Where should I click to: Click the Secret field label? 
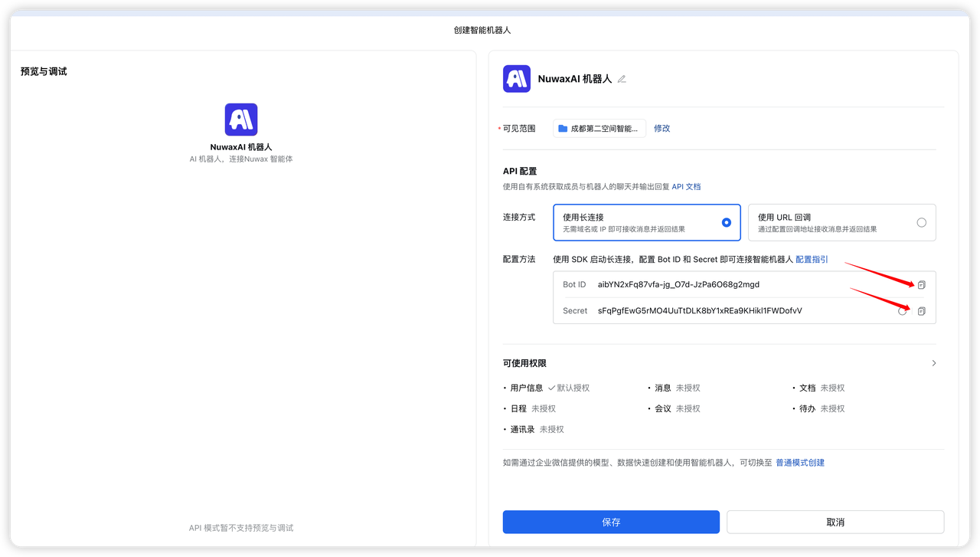click(x=575, y=311)
